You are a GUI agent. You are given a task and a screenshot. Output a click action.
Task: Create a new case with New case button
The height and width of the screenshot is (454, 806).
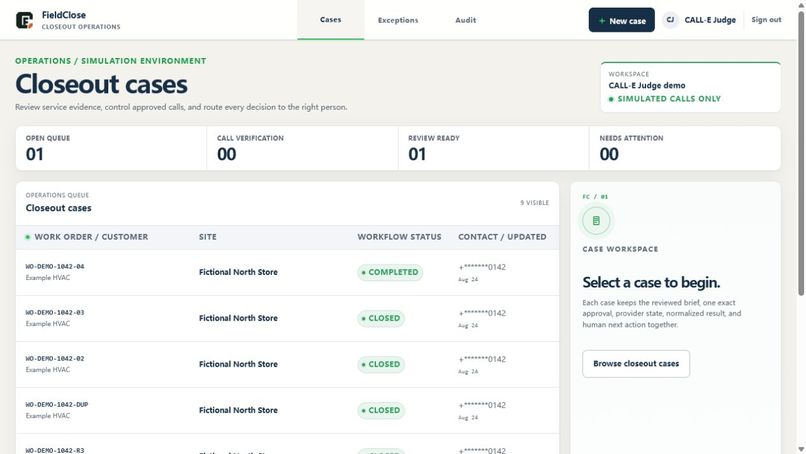[621, 20]
